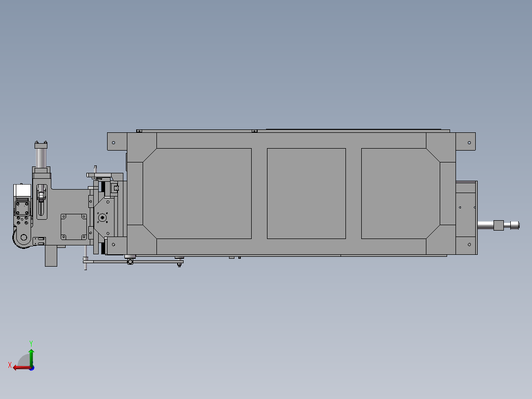
Task: Click the motor flange circle with bolt pattern
Action: (x=102, y=217)
